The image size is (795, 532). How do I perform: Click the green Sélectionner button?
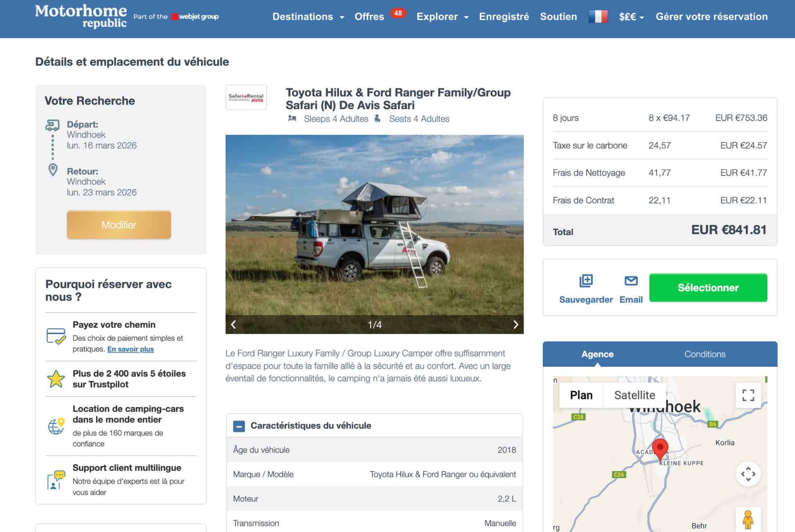[x=708, y=288]
